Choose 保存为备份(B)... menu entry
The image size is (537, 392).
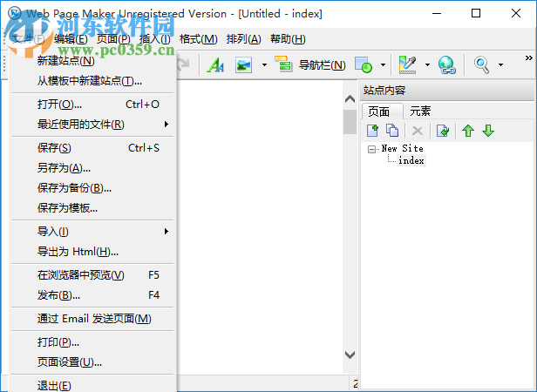tap(92, 188)
